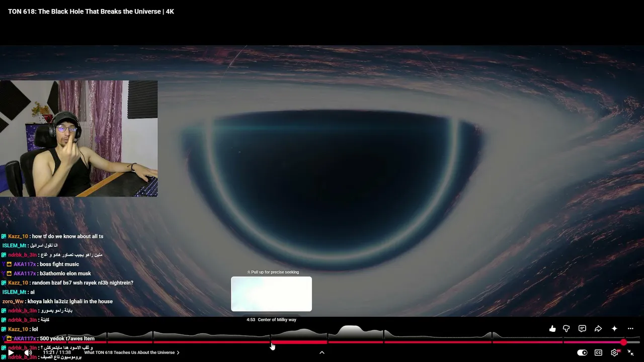This screenshot has width=644, height=362.
Task: Open the sparkle Ask icon
Action: pyautogui.click(x=614, y=329)
